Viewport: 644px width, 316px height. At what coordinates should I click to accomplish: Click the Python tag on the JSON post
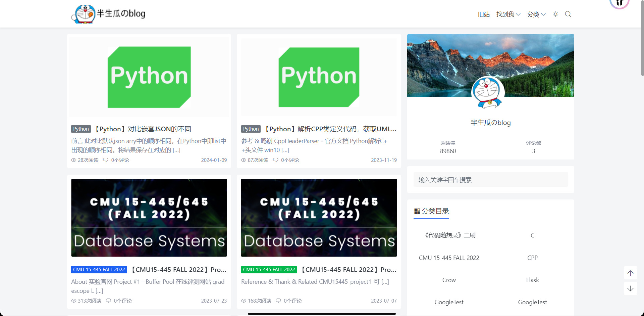tap(81, 129)
